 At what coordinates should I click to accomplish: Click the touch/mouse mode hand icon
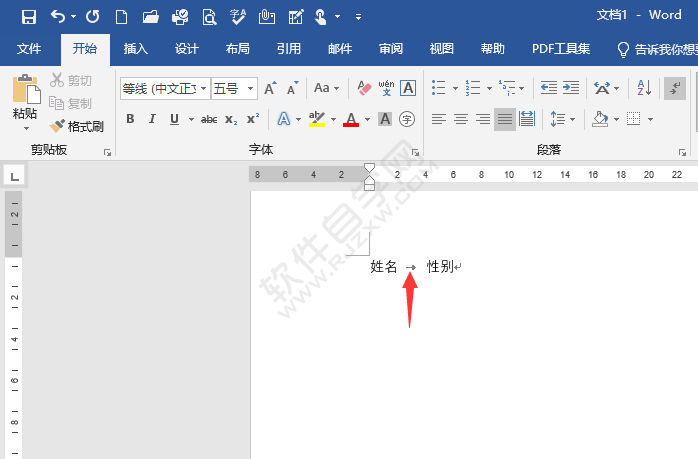(321, 17)
